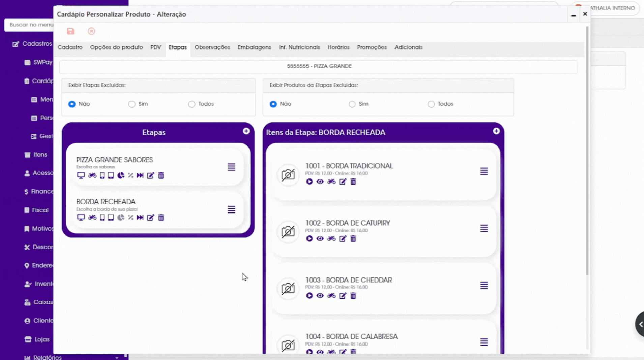Click the 5555555 - PIZZA GRANDE product field
Image resolution: width=644 pixels, height=360 pixels.
tap(318, 66)
